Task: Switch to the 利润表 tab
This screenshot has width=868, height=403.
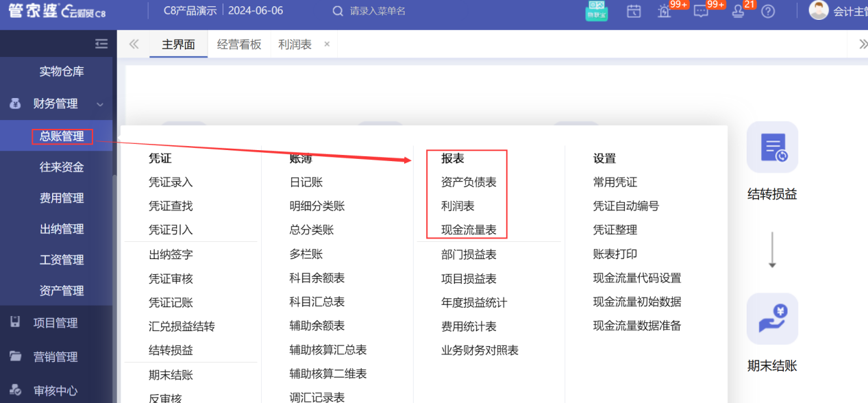Action: (x=295, y=43)
